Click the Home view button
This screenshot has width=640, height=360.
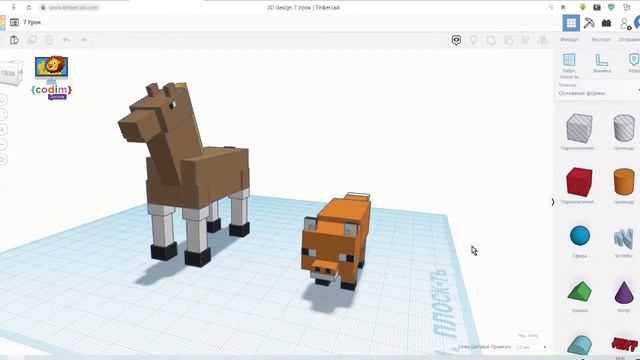pyautogui.click(x=2, y=100)
